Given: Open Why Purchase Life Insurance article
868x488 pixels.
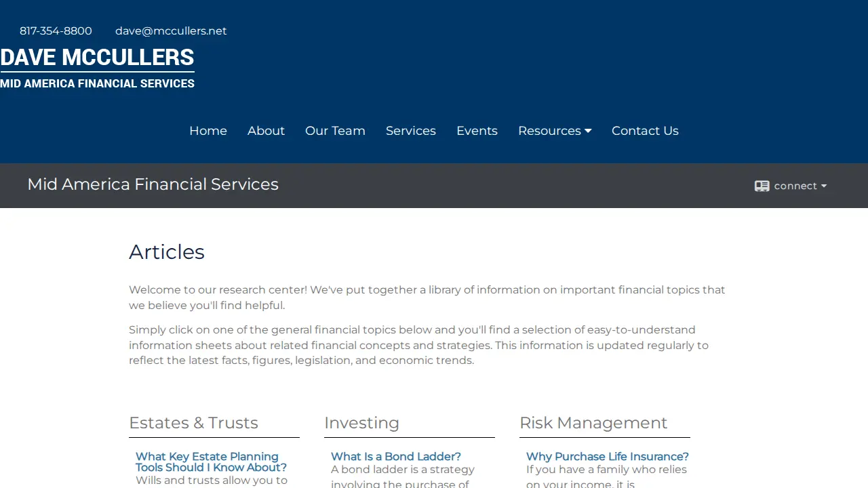Looking at the screenshot, I should pos(608,457).
